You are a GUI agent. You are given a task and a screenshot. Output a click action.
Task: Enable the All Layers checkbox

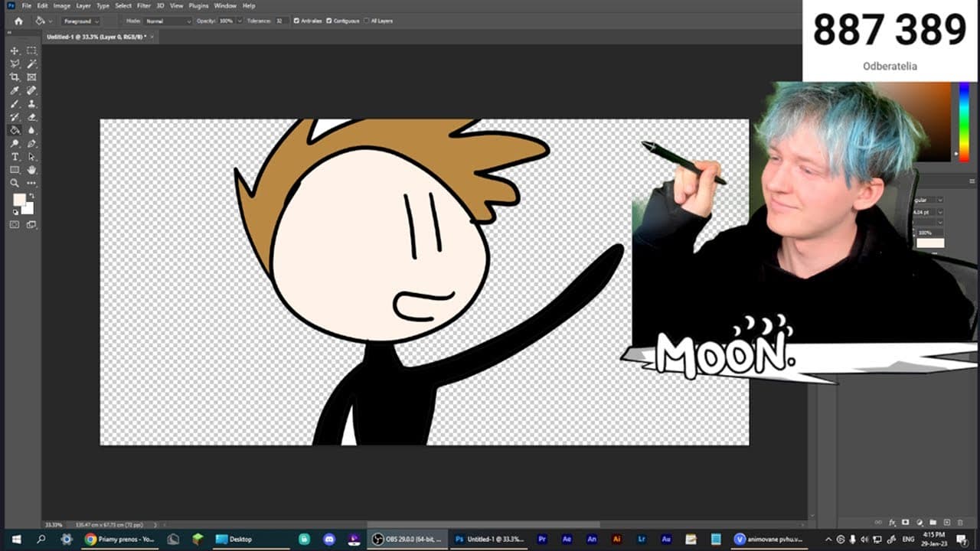(366, 21)
